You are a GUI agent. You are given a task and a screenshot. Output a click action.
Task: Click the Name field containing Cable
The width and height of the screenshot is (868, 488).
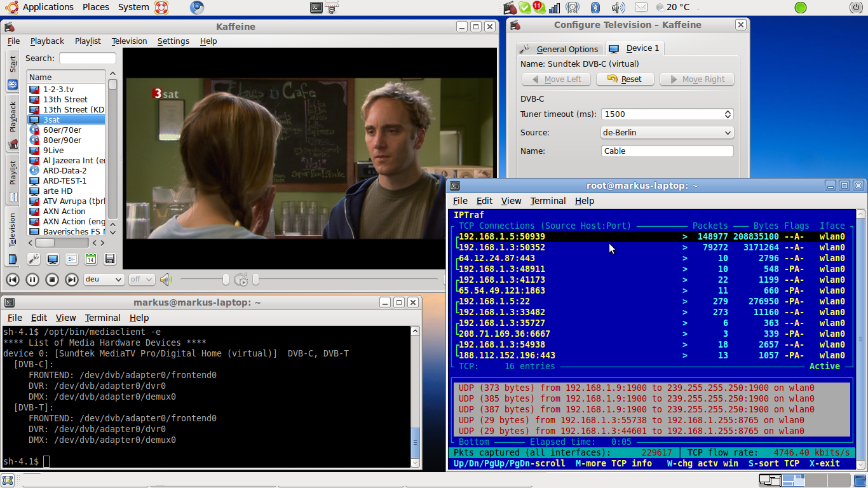(667, 151)
